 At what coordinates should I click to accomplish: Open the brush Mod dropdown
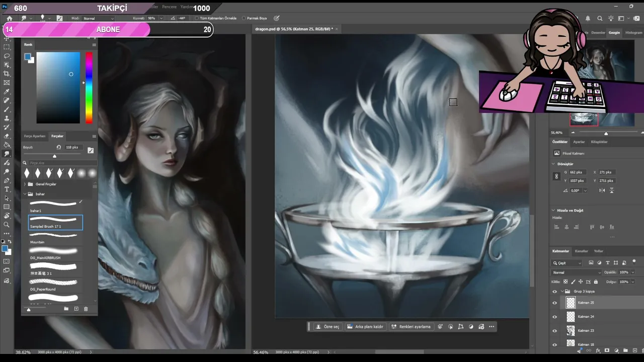tap(99, 18)
